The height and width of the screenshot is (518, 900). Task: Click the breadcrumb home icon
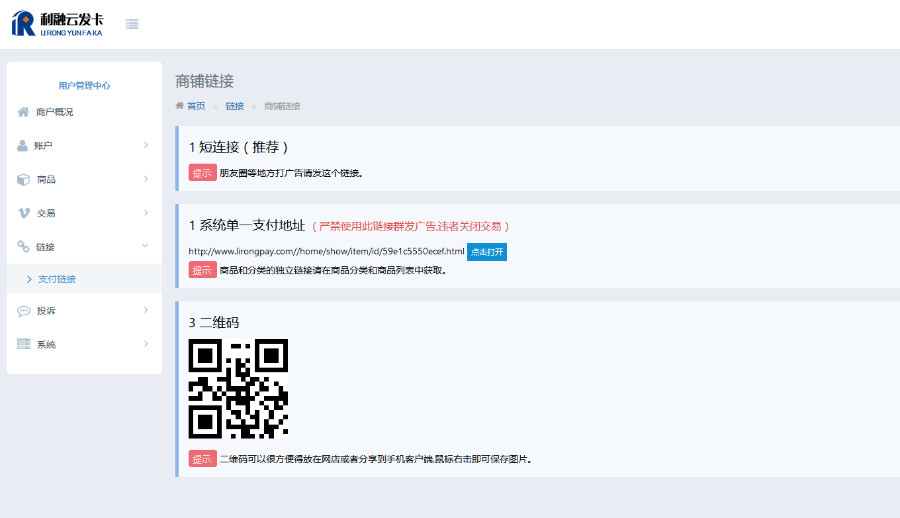click(180, 106)
